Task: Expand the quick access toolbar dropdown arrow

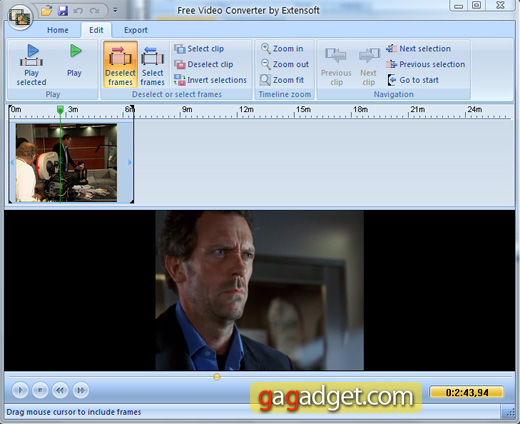Action: click(x=115, y=10)
